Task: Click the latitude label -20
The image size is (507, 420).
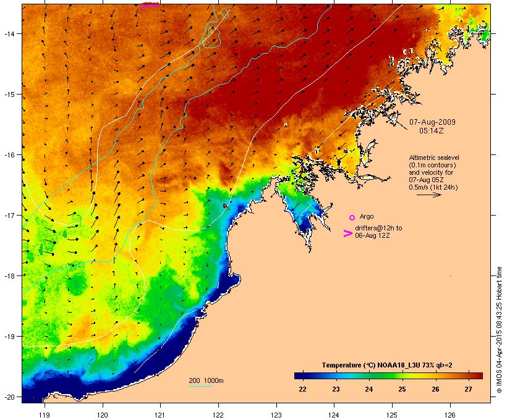Action: point(9,397)
